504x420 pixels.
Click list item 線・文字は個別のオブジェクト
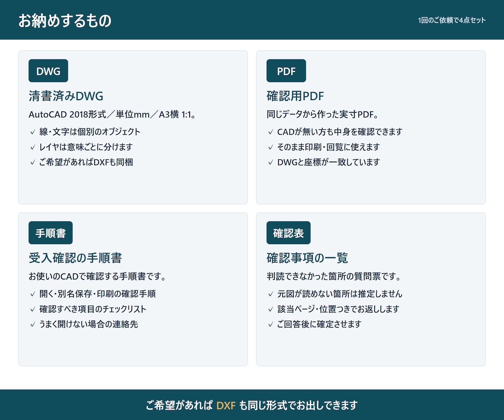(x=90, y=132)
